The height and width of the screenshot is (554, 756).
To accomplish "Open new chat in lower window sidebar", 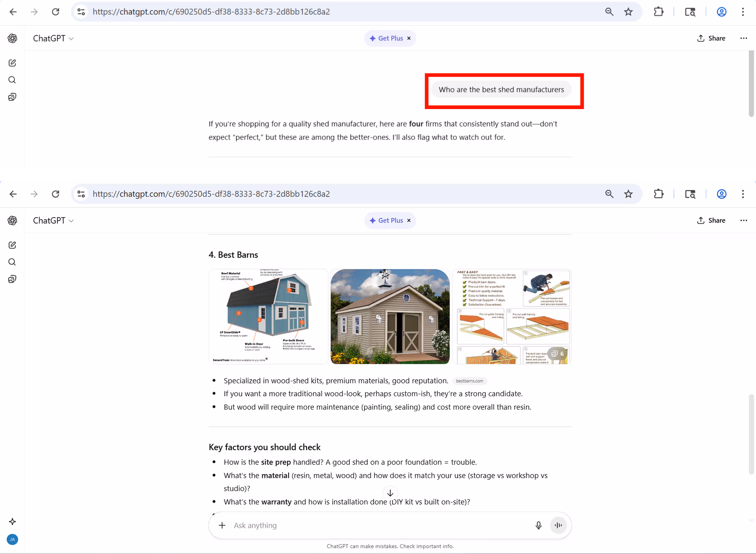I will 12,245.
